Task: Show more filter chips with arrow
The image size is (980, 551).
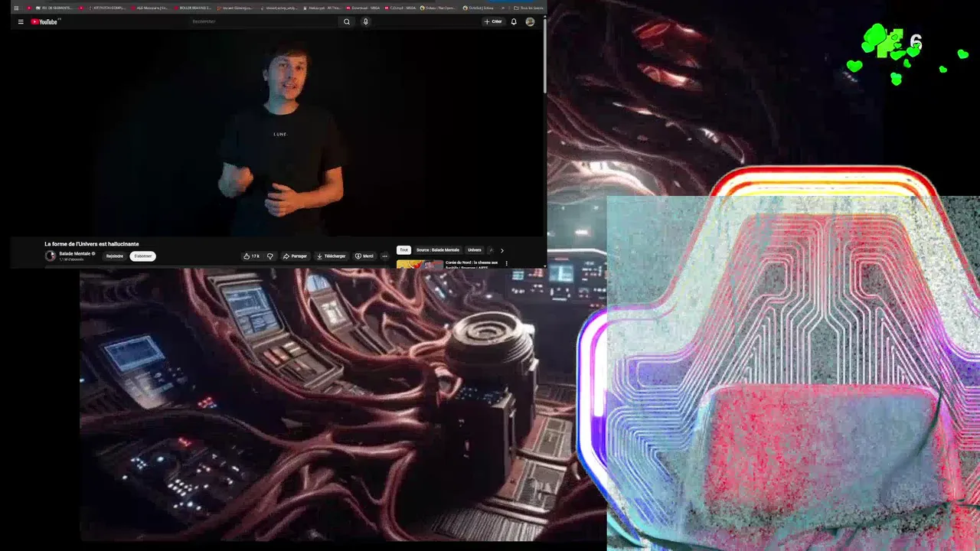Action: tap(502, 250)
